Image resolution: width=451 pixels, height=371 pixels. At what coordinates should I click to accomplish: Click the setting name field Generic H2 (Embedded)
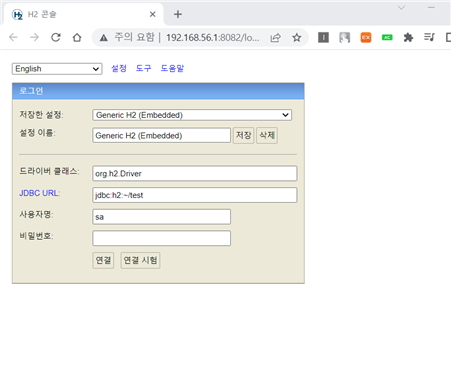point(161,135)
